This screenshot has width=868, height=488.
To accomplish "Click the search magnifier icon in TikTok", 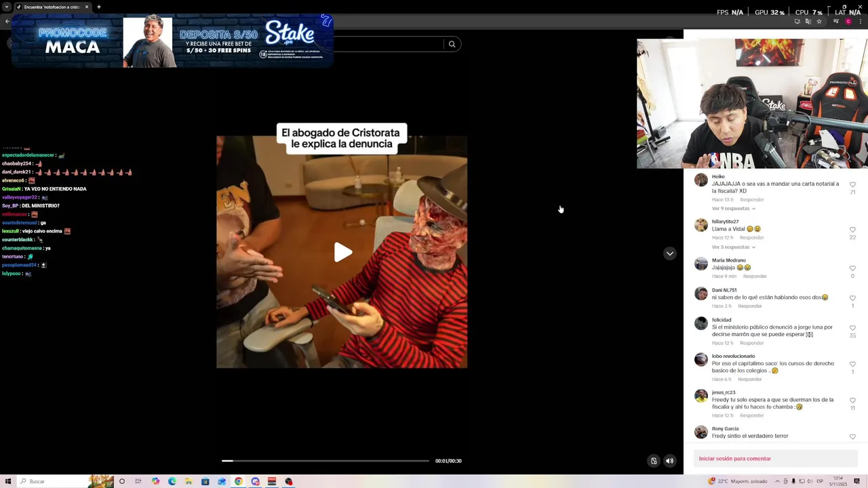I will 452,44.
